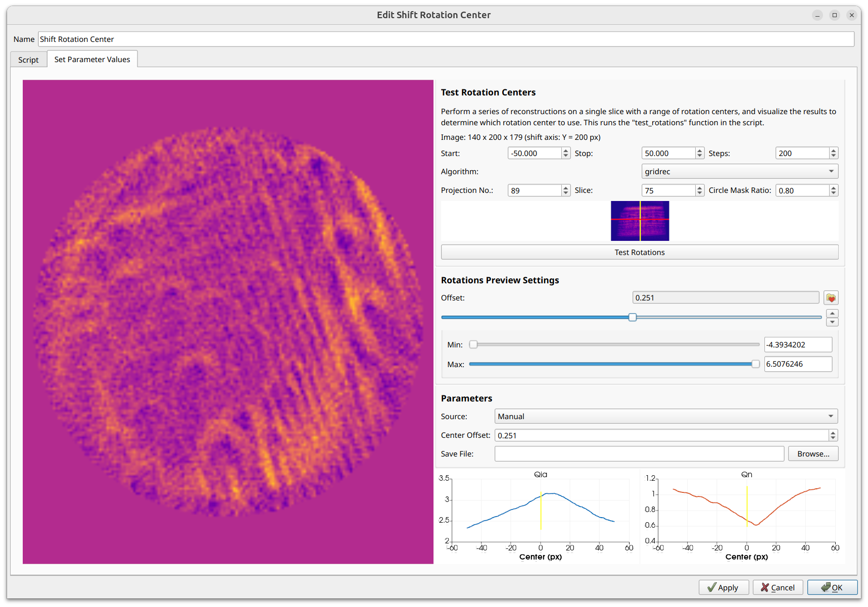
Task: Increase the Center Offset value
Action: click(x=833, y=432)
